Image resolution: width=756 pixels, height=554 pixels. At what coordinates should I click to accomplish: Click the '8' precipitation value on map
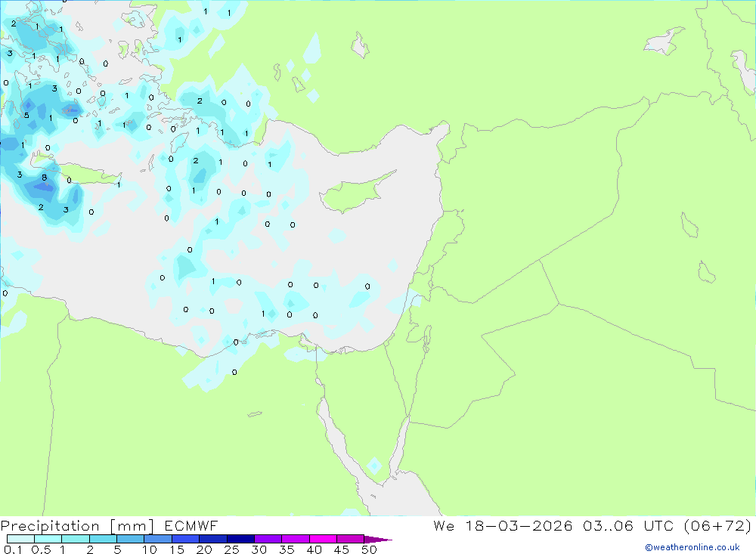pos(45,178)
